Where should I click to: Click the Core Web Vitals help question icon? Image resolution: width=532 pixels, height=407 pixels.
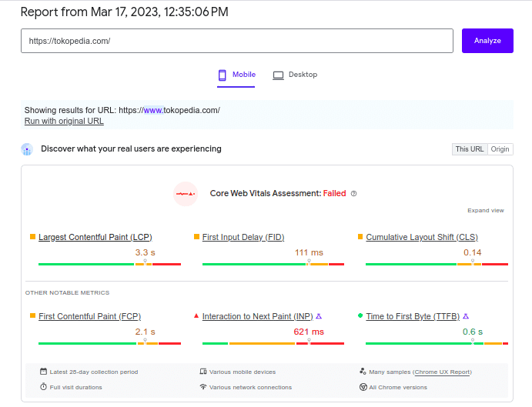(x=354, y=194)
